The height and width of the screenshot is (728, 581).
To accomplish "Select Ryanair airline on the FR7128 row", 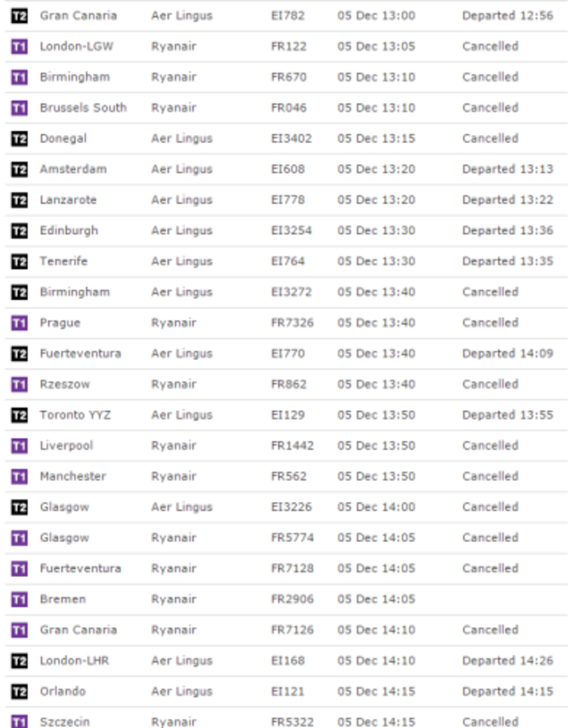I will click(x=173, y=568).
